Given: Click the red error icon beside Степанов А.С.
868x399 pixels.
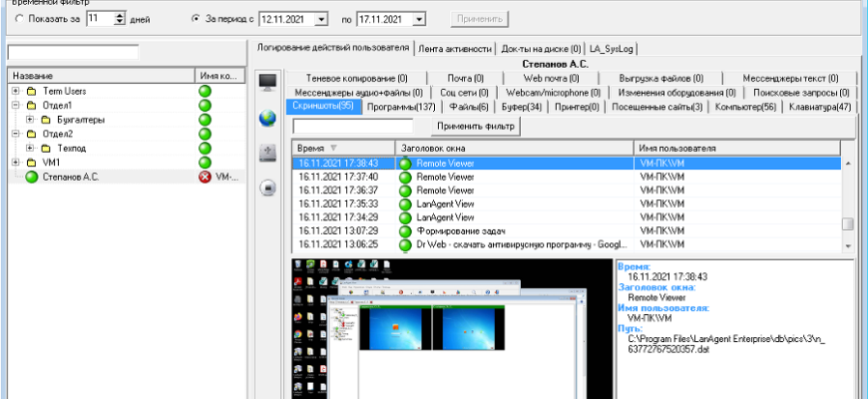Looking at the screenshot, I should coord(206,178).
